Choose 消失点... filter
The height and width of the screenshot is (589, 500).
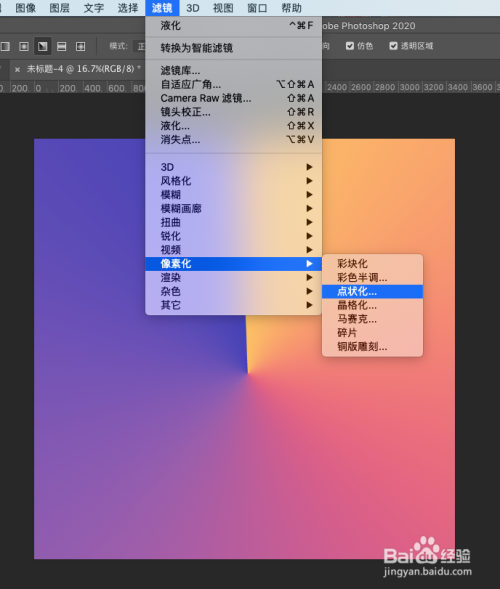point(233,140)
